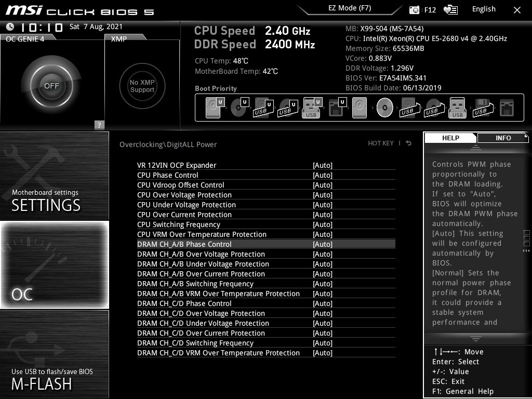
Task: Open the Auto value for CPU Phase Control
Action: [x=322, y=175]
